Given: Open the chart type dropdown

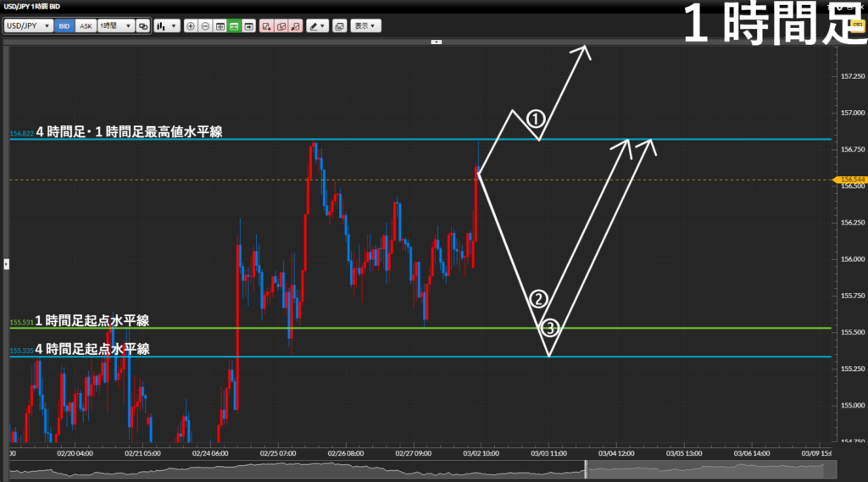Looking at the screenshot, I should point(167,26).
